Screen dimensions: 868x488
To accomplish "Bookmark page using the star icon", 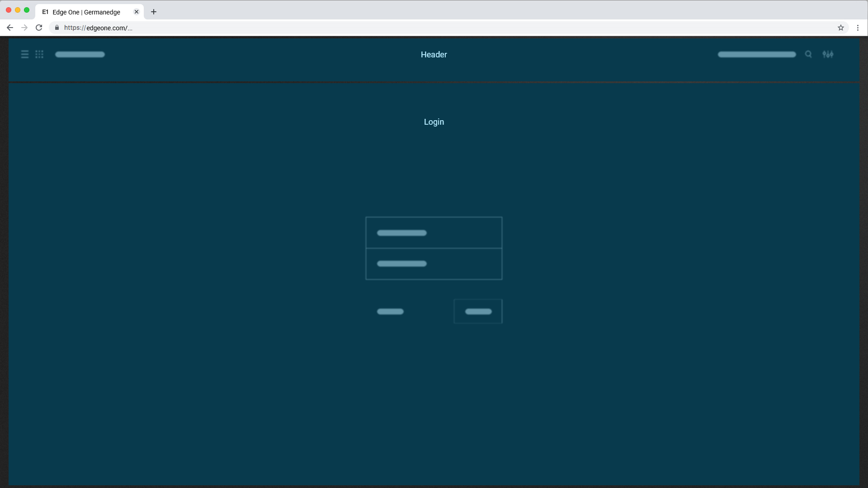I will click(841, 28).
